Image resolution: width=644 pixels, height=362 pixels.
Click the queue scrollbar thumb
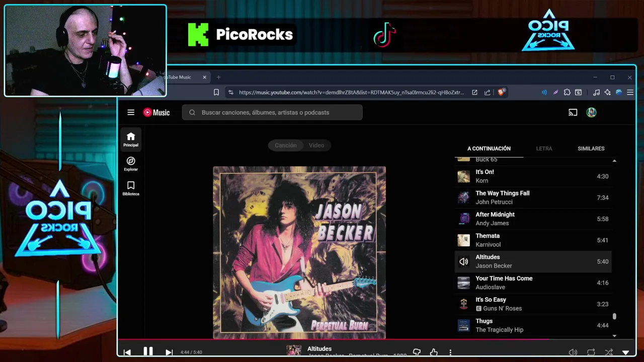[614, 317]
